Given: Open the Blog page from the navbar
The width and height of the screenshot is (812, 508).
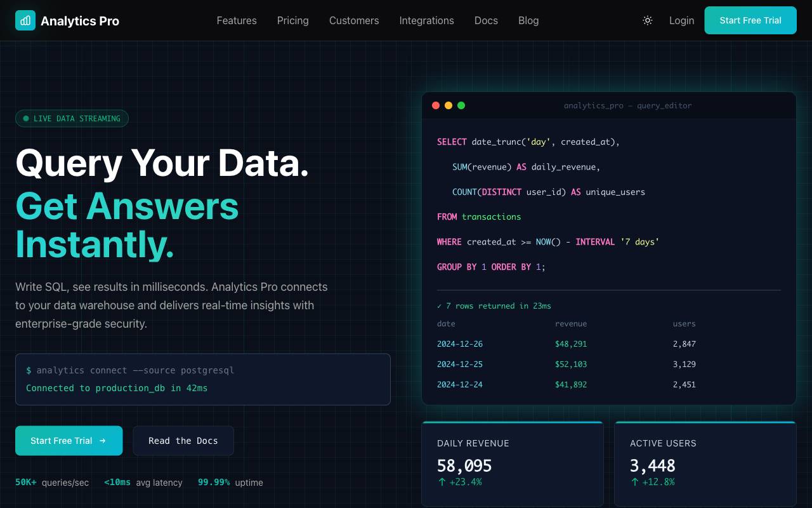Looking at the screenshot, I should tap(528, 20).
